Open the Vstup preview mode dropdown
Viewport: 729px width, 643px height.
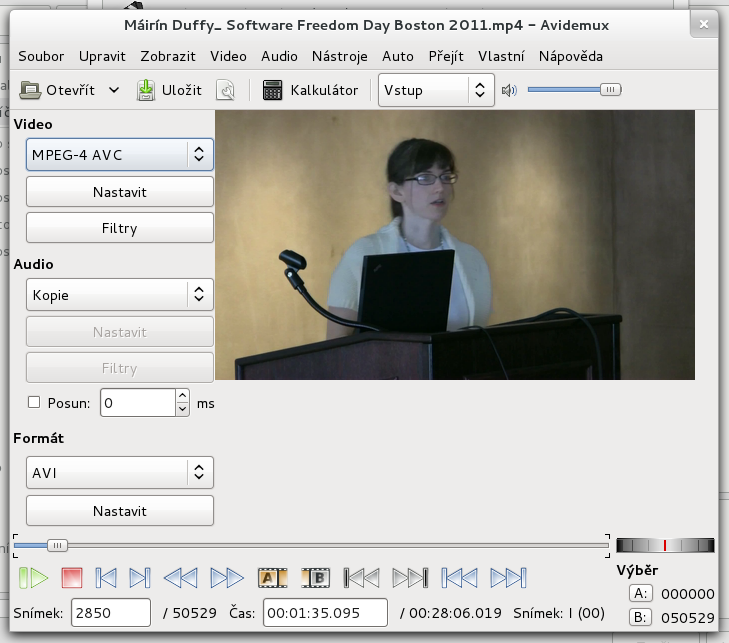coord(436,90)
